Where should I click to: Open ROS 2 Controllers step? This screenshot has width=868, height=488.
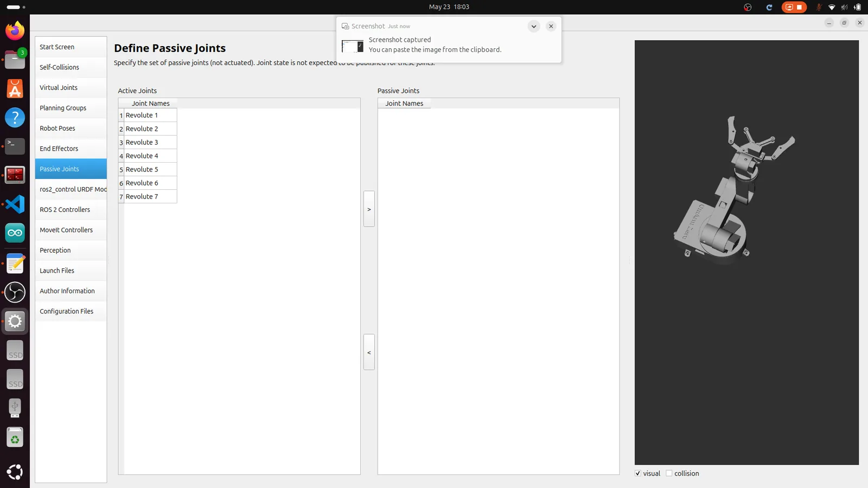tap(71, 209)
